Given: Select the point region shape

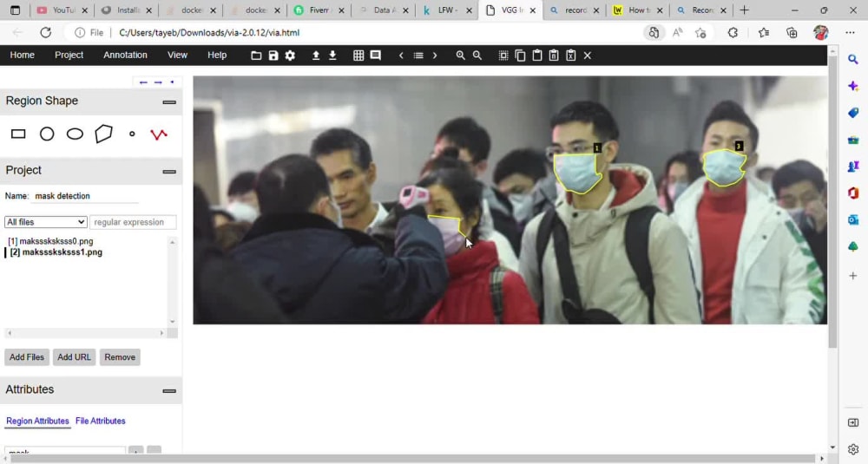Looking at the screenshot, I should 132,134.
